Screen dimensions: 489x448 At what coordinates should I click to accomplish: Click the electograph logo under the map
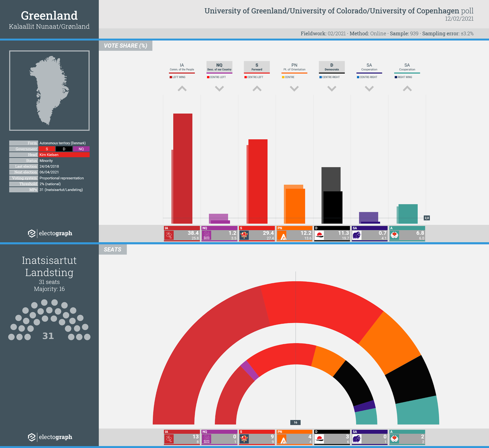click(x=50, y=233)
